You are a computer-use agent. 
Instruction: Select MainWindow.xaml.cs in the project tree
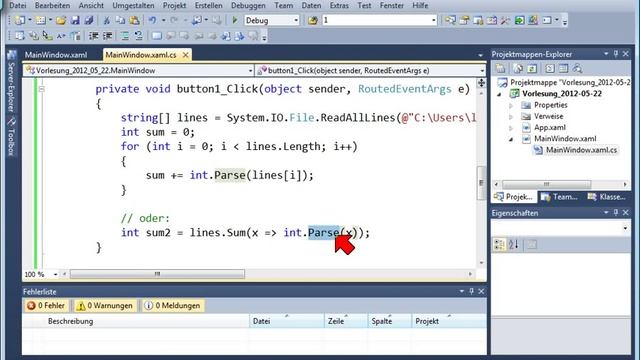581,150
